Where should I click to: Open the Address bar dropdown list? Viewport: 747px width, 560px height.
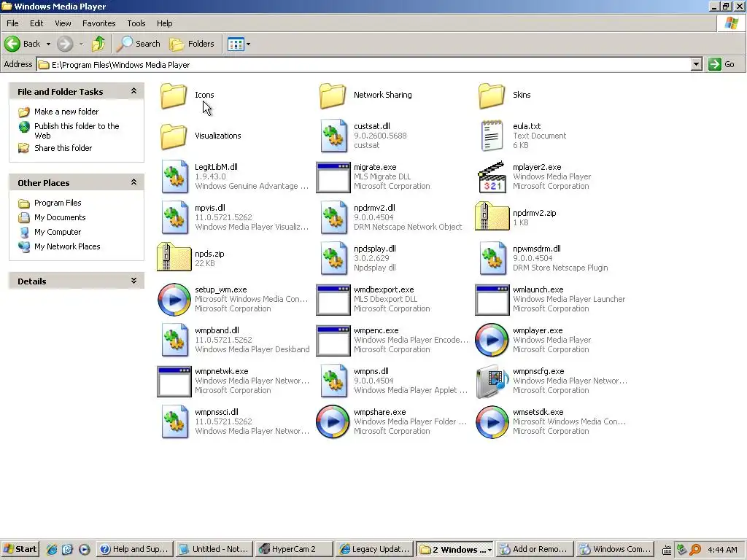696,64
